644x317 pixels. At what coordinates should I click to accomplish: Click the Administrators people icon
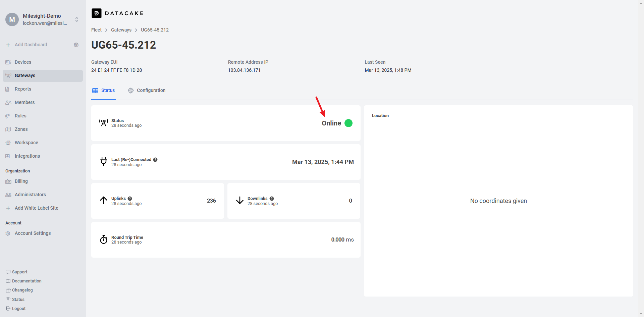tap(8, 195)
